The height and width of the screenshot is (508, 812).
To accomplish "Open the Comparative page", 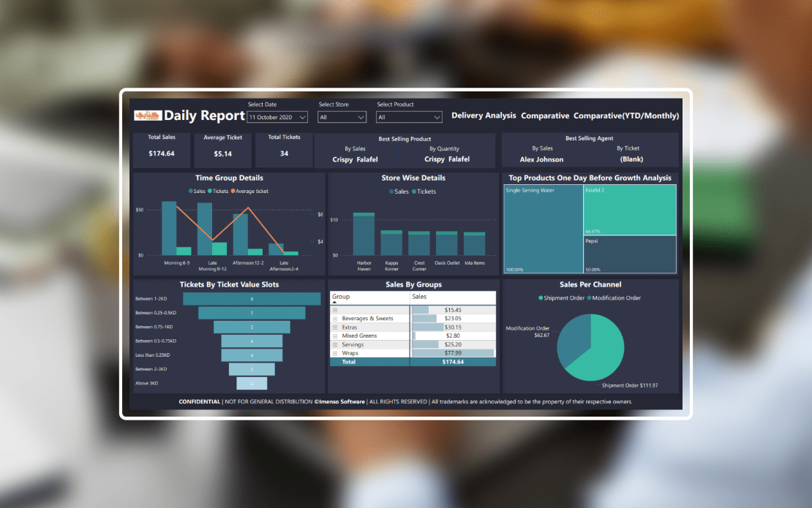I will point(546,115).
